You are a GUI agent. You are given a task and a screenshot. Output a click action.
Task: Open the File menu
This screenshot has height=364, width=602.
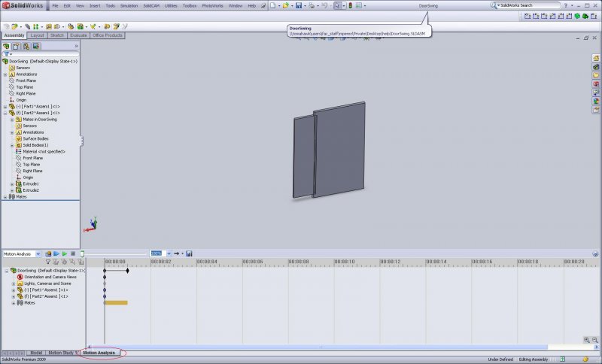coord(55,6)
